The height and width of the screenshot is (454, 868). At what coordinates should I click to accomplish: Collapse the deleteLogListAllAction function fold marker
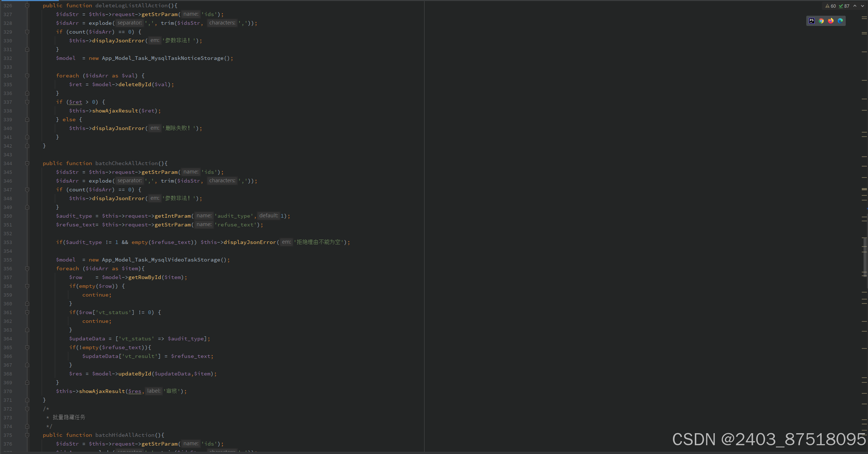tap(27, 5)
